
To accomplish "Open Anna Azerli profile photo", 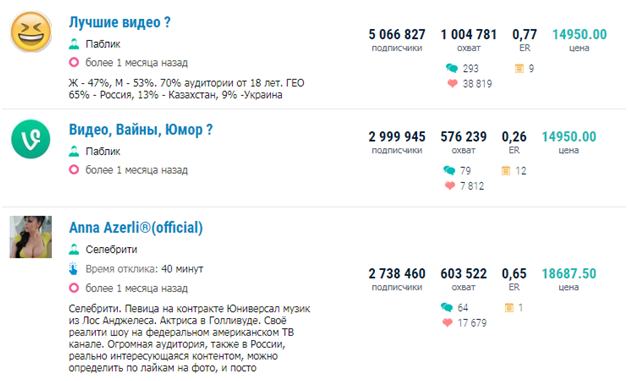I will click(x=31, y=237).
